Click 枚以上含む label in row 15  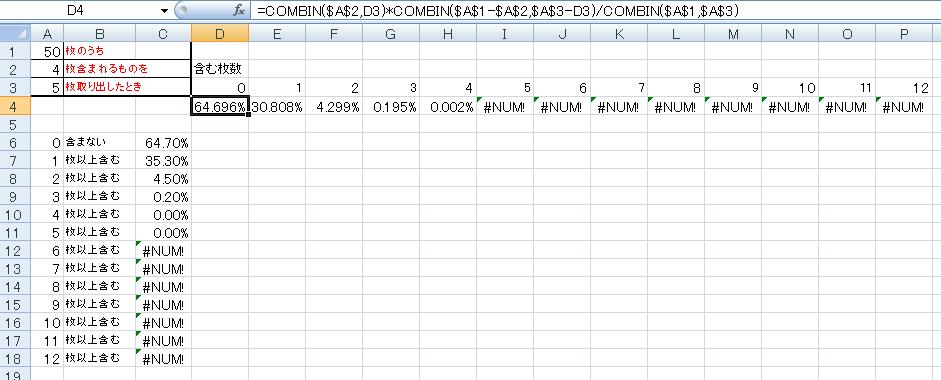(x=92, y=304)
